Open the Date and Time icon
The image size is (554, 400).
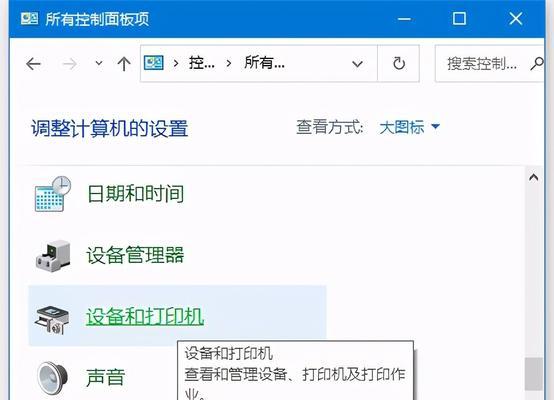pyautogui.click(x=53, y=194)
